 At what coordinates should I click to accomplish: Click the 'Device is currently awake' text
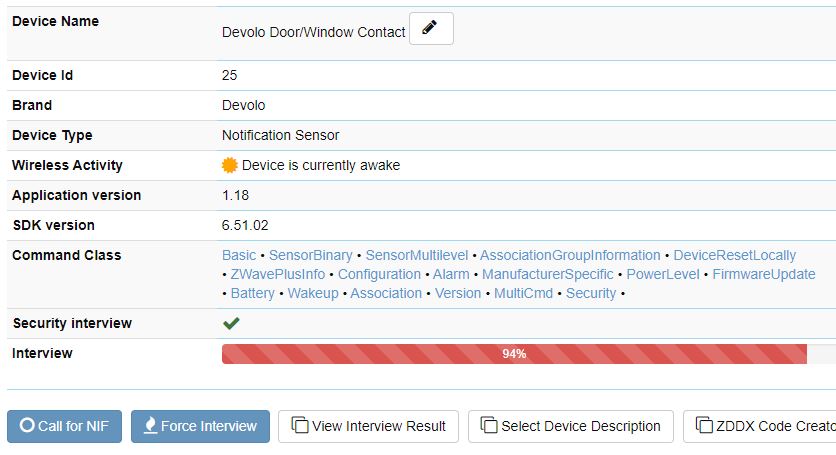[x=321, y=165]
